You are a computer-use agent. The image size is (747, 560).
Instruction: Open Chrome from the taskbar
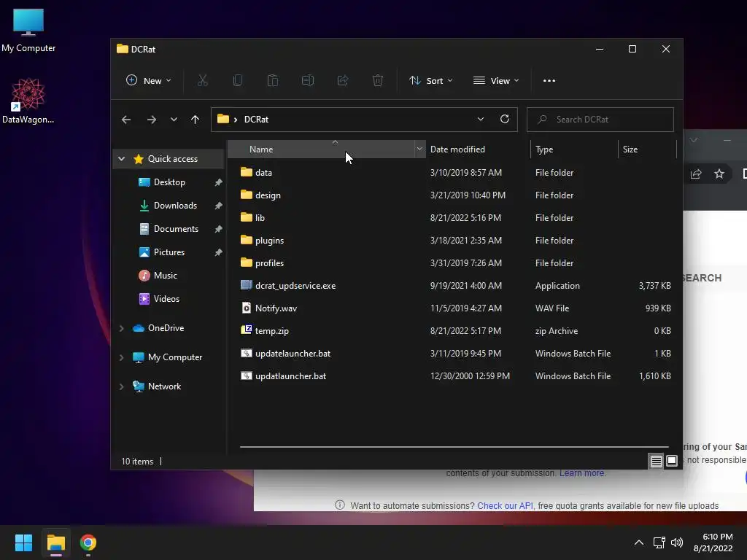click(x=88, y=542)
